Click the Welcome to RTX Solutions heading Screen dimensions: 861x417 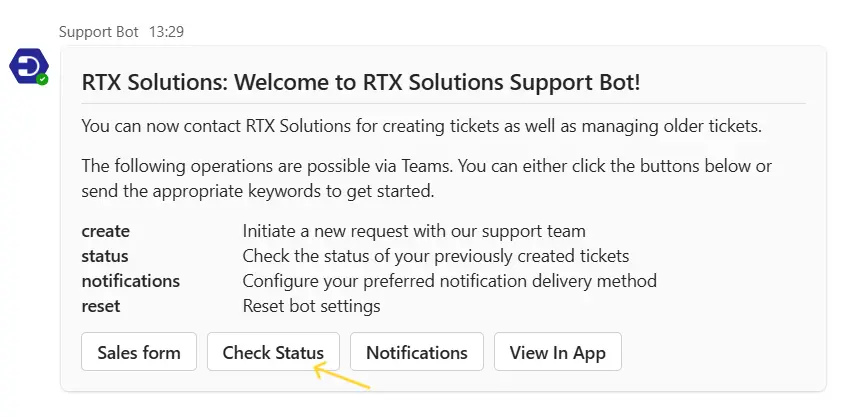point(360,82)
